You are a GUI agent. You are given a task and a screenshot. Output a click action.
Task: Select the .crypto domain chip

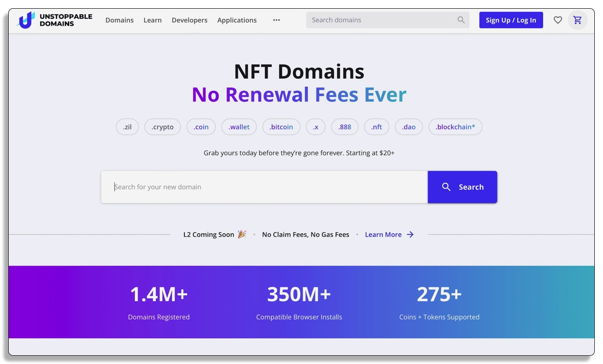(x=162, y=127)
